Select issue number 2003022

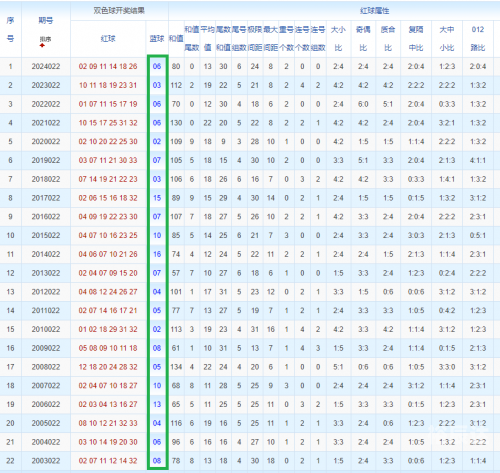click(x=46, y=461)
